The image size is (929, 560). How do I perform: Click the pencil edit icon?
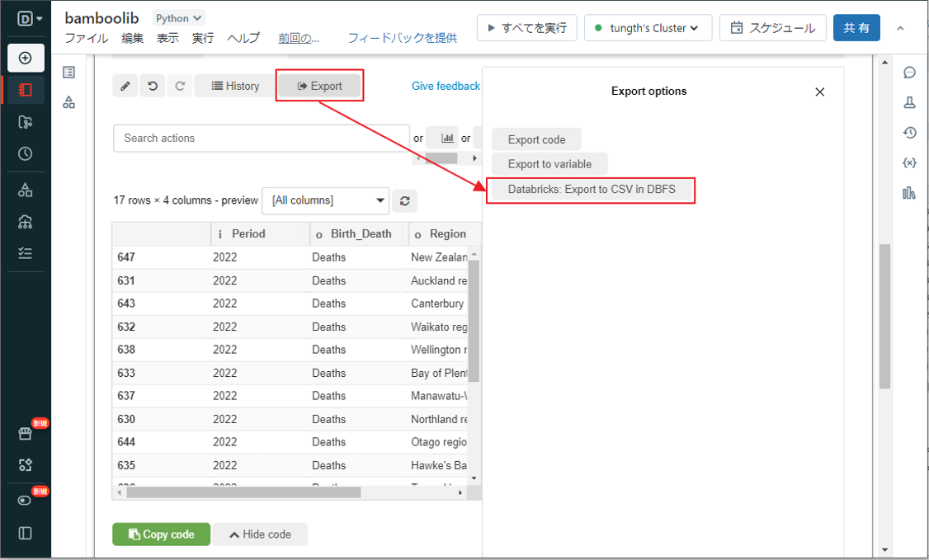tap(125, 86)
